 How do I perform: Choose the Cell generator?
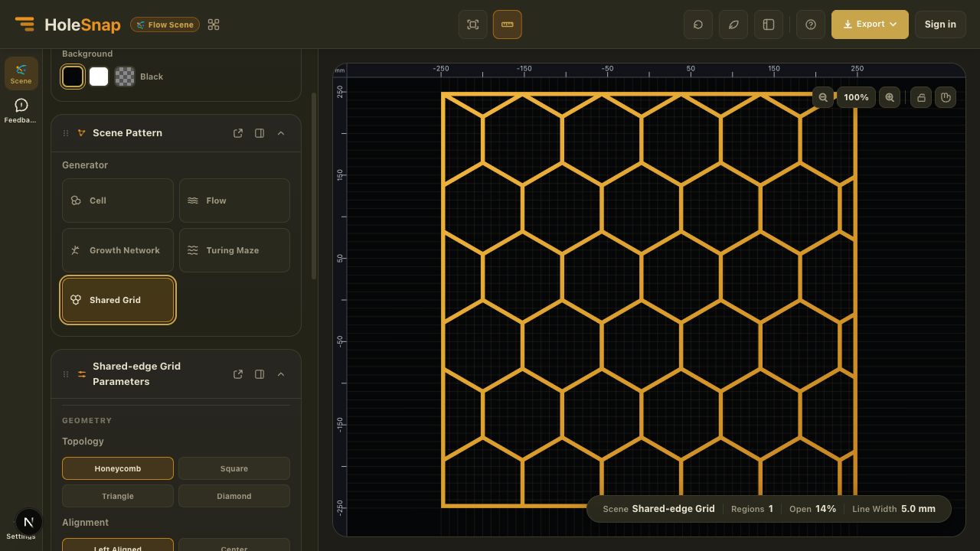[x=118, y=201]
